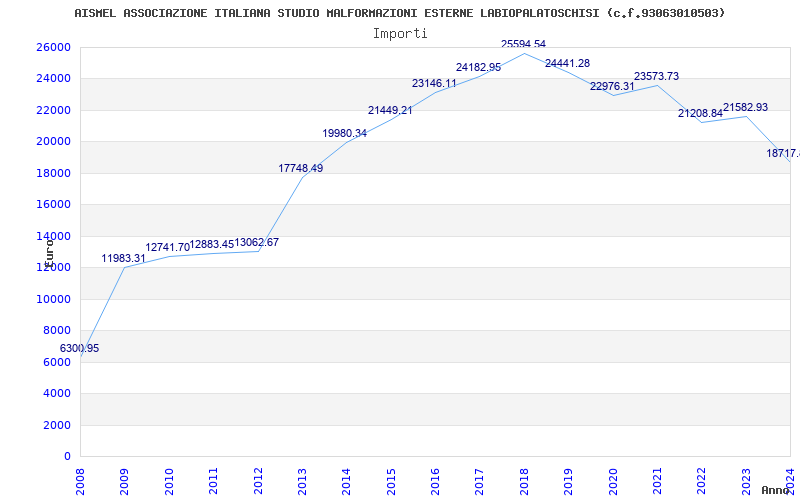The height and width of the screenshot is (500, 800).
Task: Click x-axis year 2008
Action: [80, 481]
